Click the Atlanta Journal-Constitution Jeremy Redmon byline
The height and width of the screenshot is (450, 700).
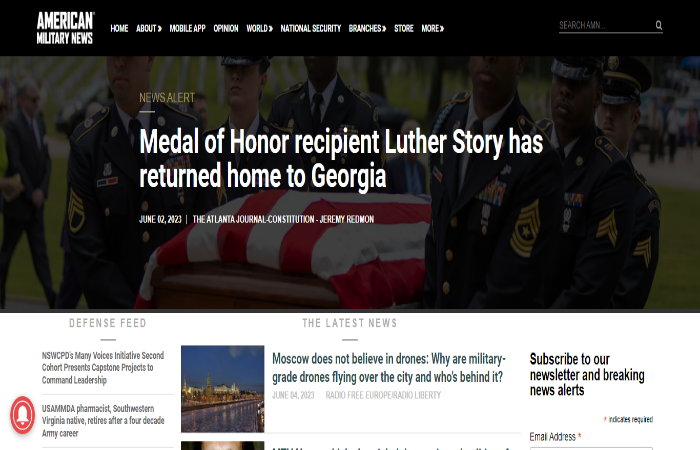click(283, 219)
